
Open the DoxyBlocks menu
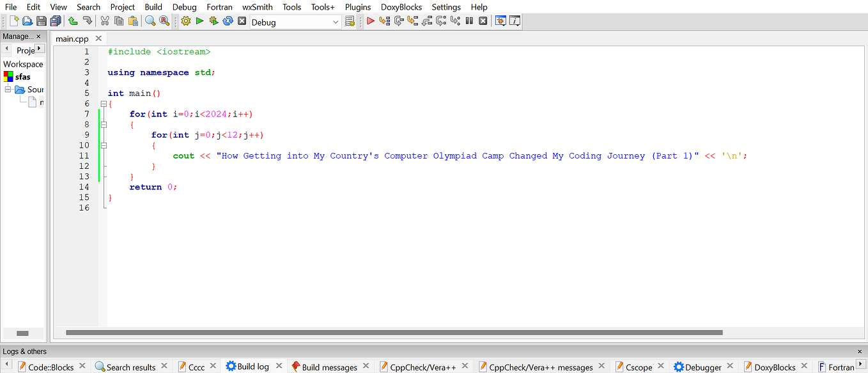tap(401, 7)
